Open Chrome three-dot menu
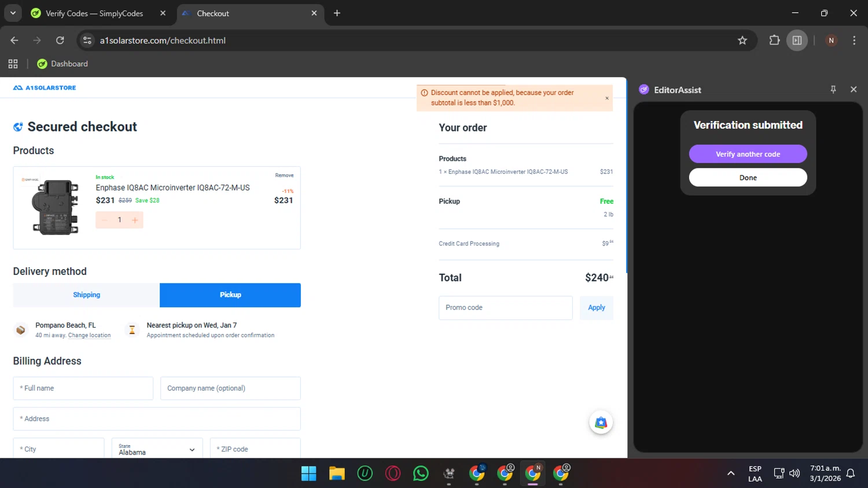Image resolution: width=868 pixels, height=488 pixels. click(x=854, y=41)
